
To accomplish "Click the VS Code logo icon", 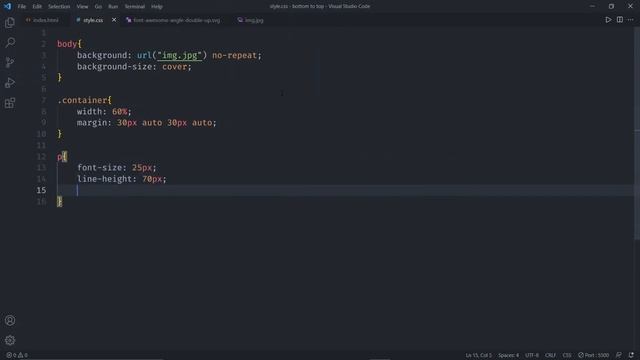I will [7, 7].
